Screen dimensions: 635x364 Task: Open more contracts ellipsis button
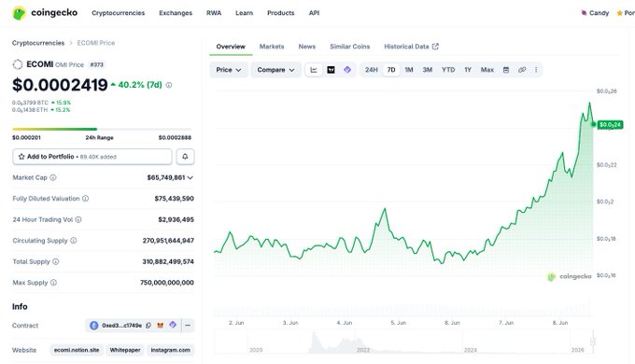tap(188, 326)
